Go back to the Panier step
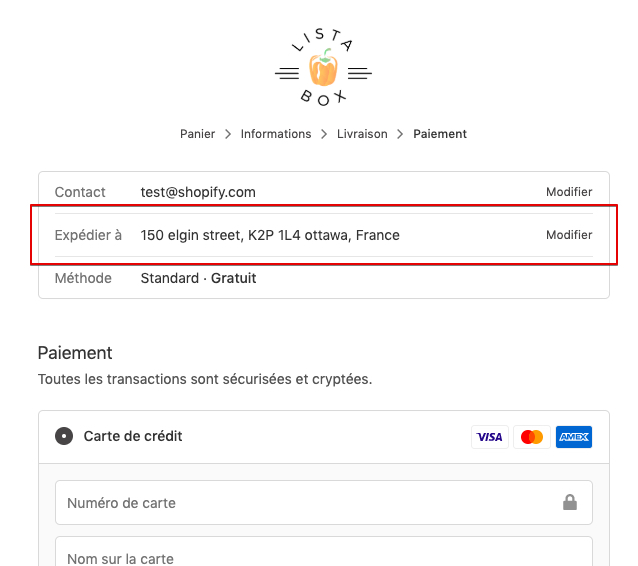 (197, 134)
